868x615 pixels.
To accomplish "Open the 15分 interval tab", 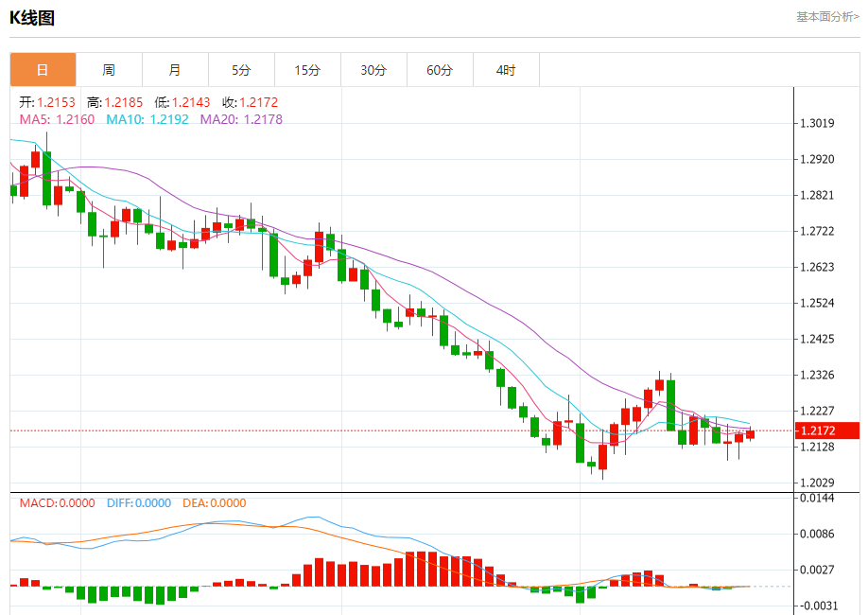I will (x=307, y=70).
